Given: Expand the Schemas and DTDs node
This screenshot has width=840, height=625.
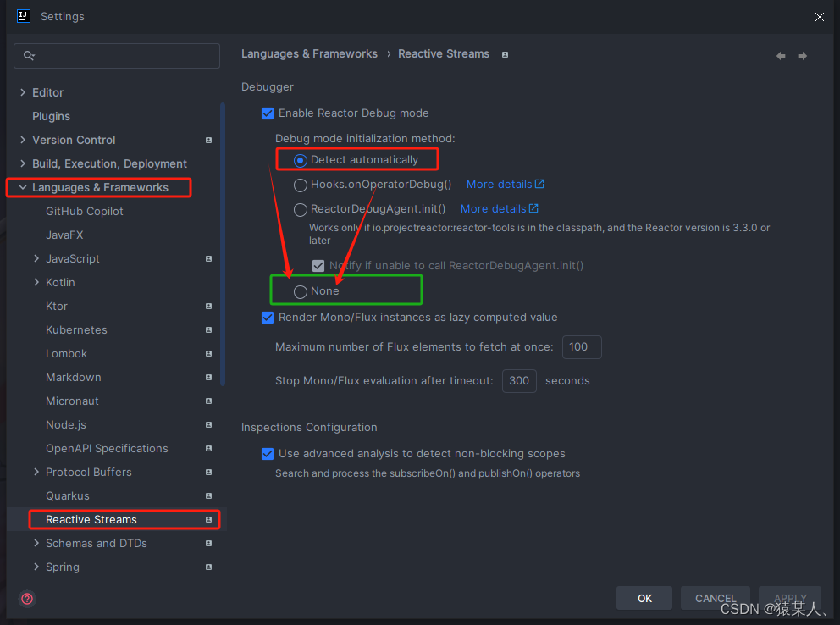Looking at the screenshot, I should (36, 543).
